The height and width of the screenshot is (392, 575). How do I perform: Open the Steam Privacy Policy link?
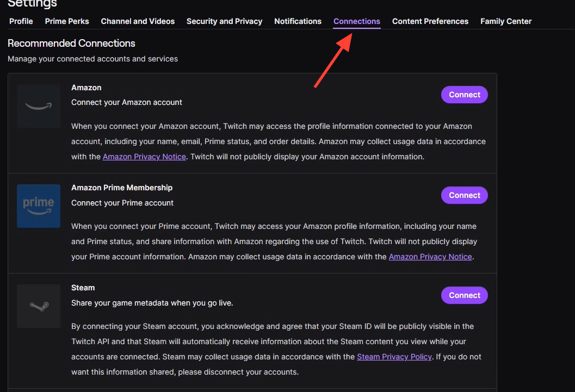tap(394, 357)
